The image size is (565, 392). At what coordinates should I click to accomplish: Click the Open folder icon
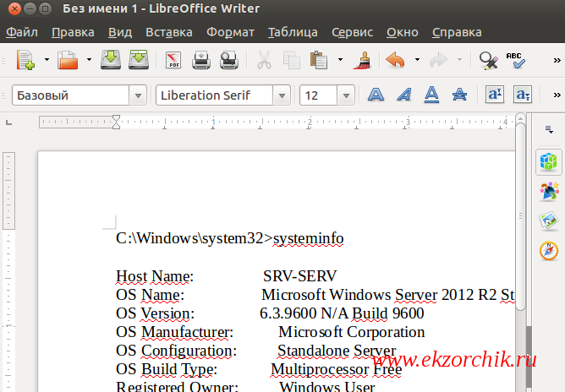coord(68,60)
